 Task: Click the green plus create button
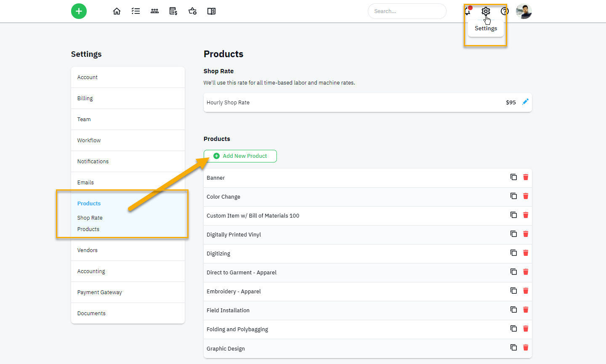click(79, 11)
